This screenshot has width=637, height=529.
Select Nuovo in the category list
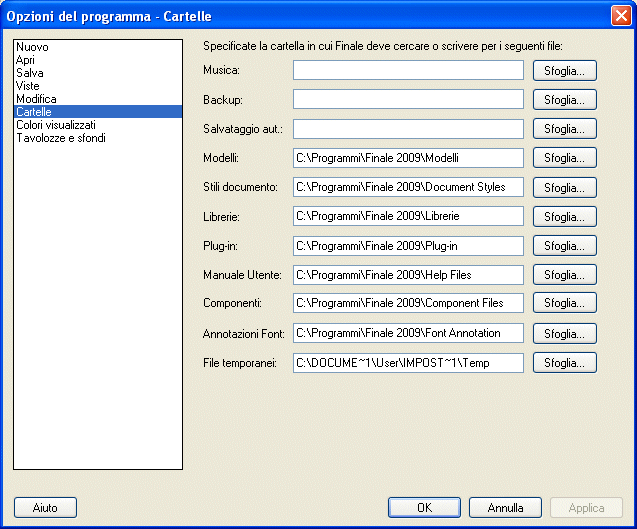point(98,47)
